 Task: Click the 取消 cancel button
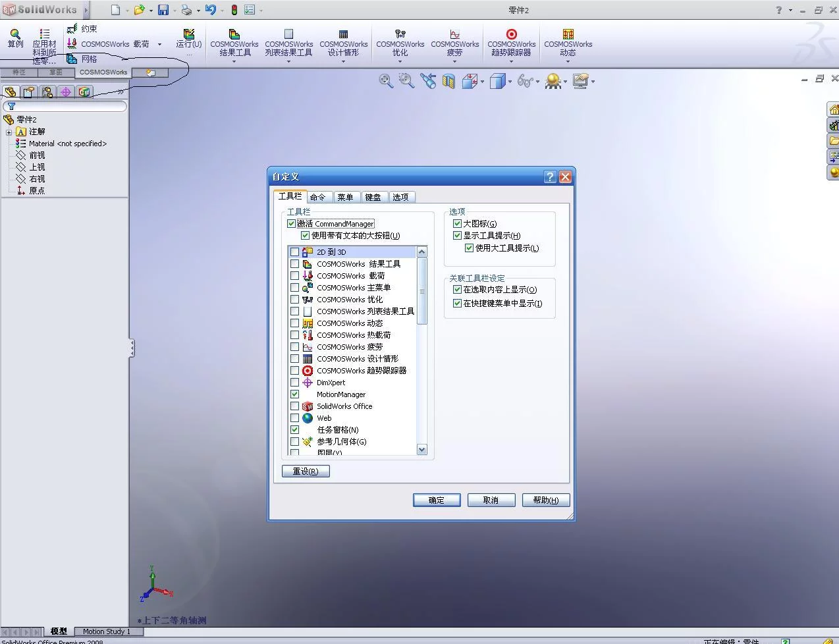[491, 500]
